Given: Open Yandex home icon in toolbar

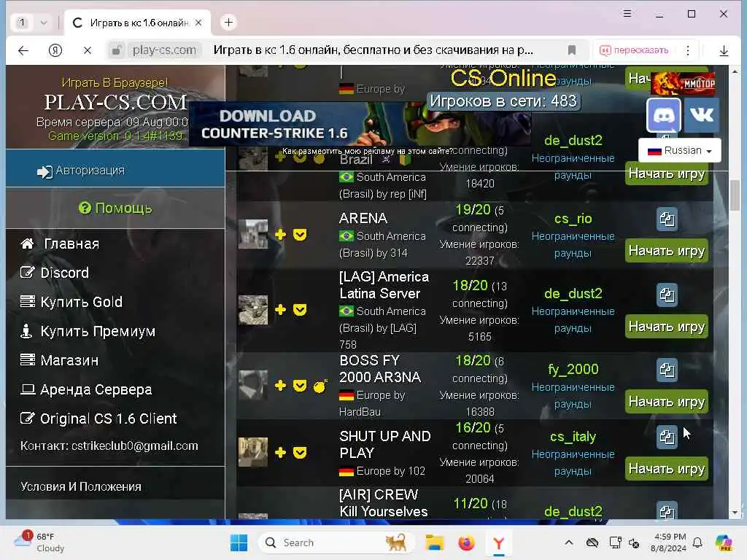Looking at the screenshot, I should pos(55,50).
